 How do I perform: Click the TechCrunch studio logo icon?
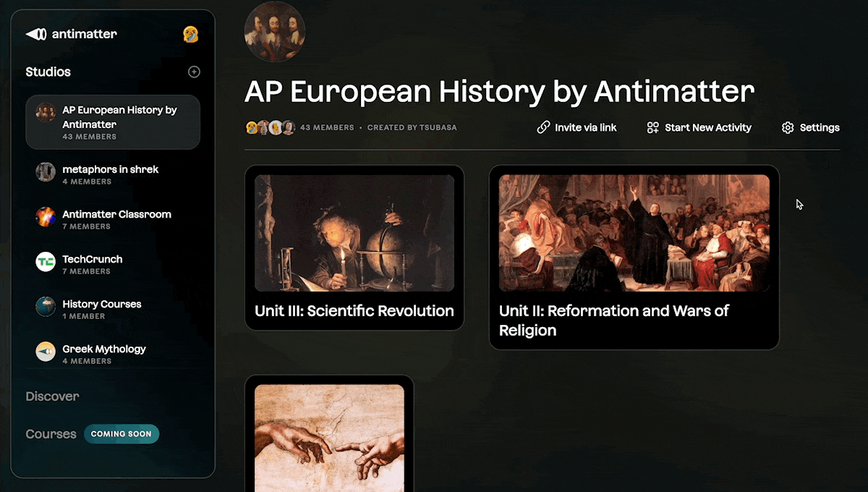coord(46,262)
